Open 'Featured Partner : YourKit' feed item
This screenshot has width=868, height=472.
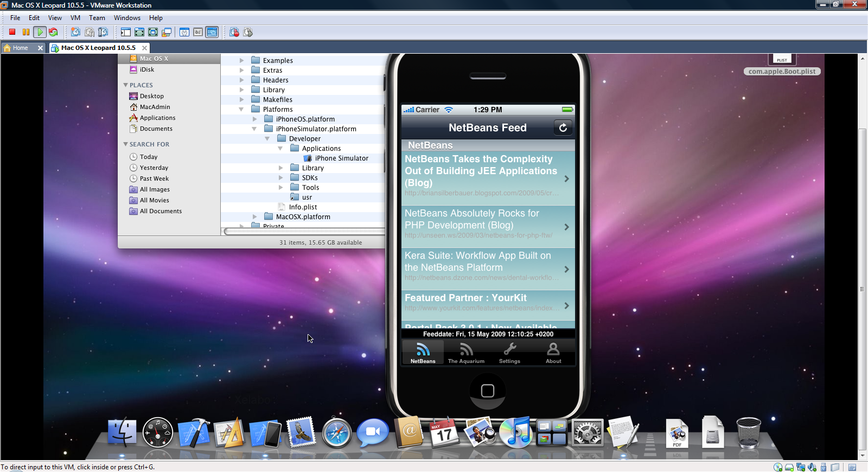click(x=488, y=305)
